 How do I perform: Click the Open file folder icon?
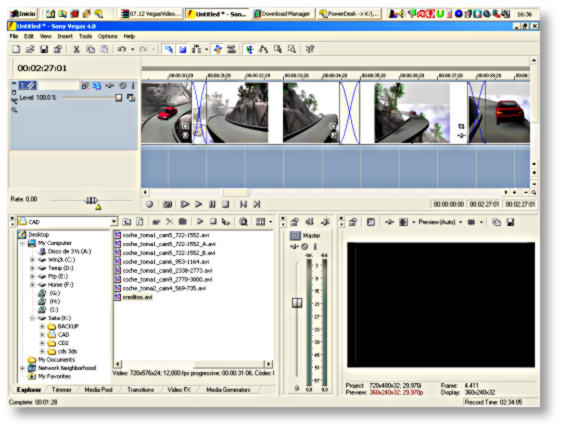pyautogui.click(x=30, y=49)
